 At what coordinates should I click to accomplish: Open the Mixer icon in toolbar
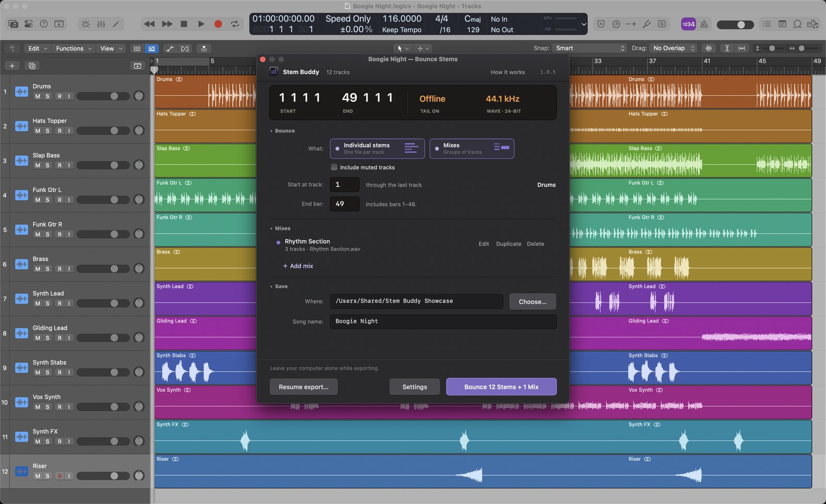(x=101, y=24)
